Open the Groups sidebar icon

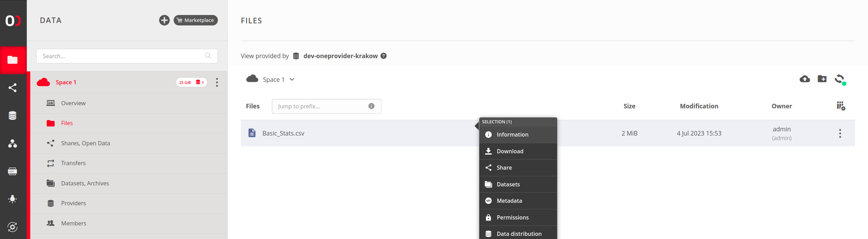(x=13, y=144)
